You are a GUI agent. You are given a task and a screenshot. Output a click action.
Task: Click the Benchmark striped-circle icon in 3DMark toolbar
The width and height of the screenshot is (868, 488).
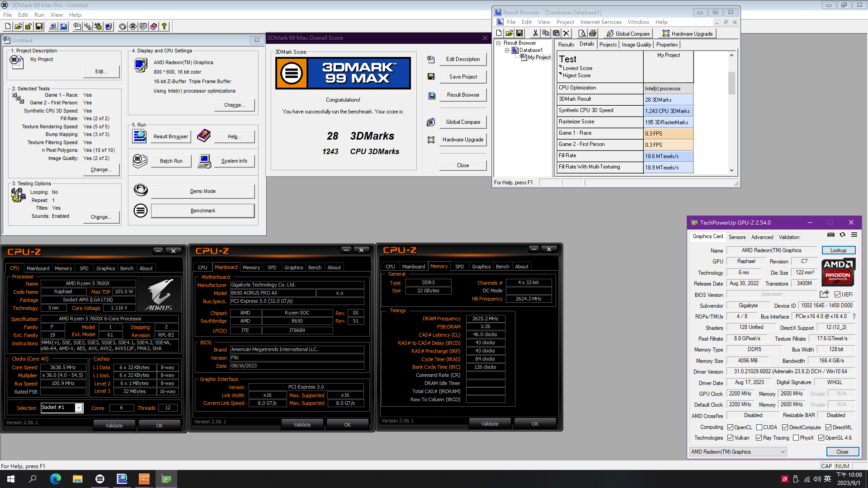click(x=133, y=27)
